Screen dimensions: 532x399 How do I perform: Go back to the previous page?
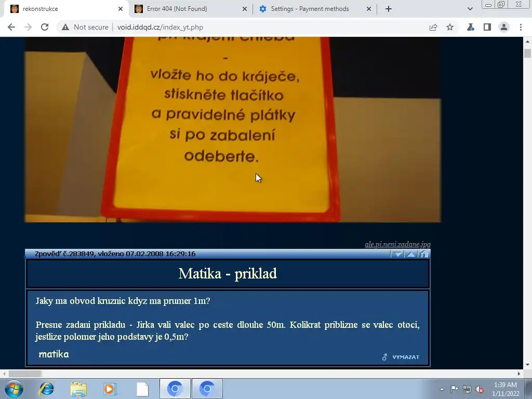pyautogui.click(x=11, y=27)
